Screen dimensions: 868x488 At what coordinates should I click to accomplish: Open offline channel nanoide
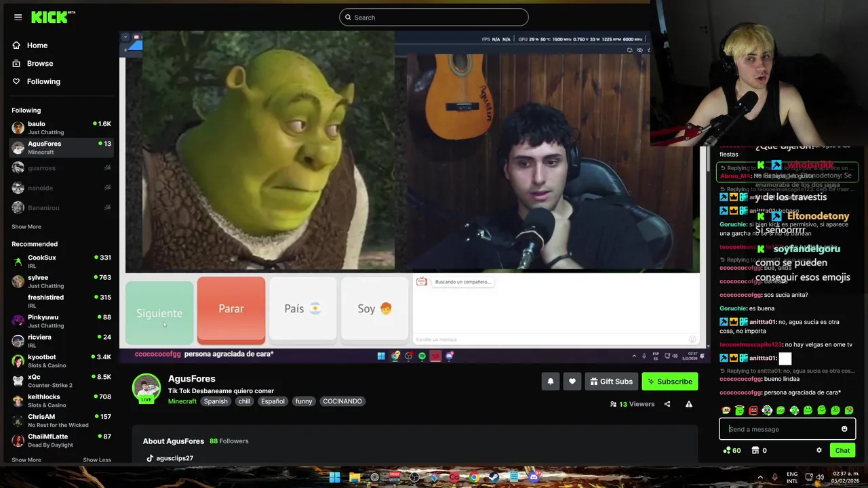[61, 188]
